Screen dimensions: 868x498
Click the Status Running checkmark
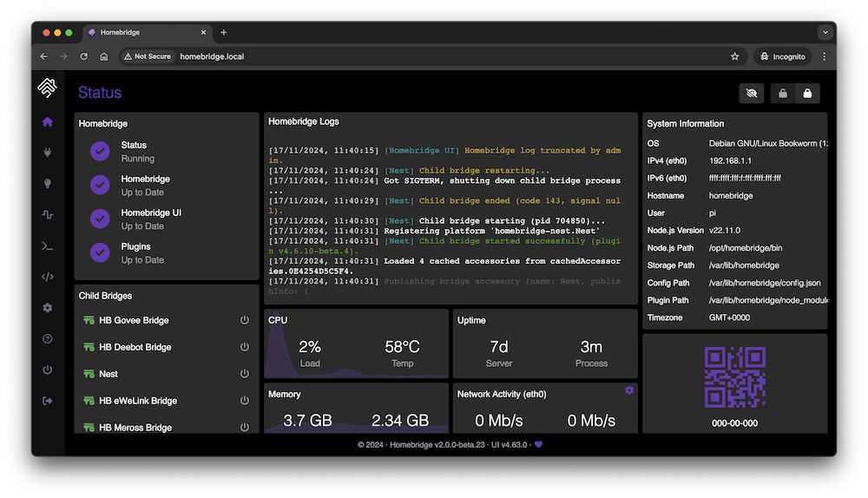[x=100, y=151]
